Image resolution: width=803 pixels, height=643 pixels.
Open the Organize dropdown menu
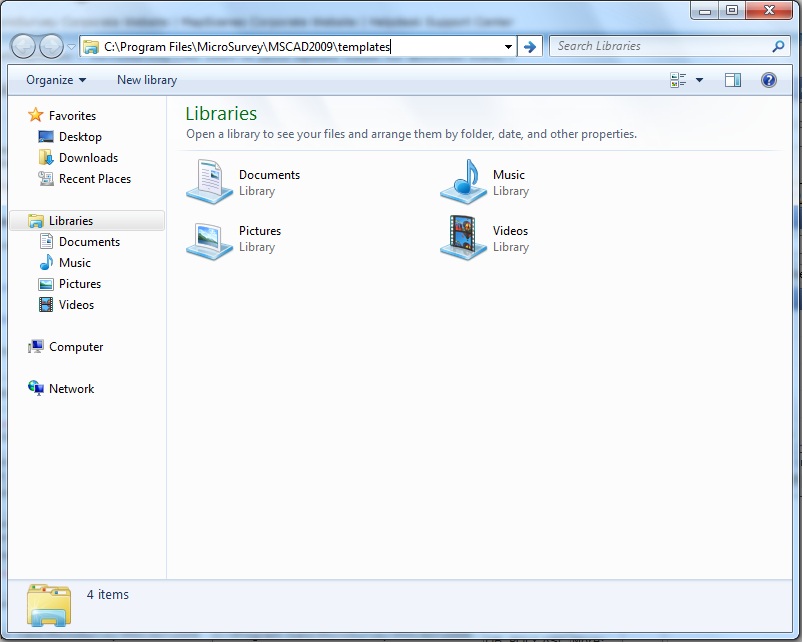[x=56, y=80]
